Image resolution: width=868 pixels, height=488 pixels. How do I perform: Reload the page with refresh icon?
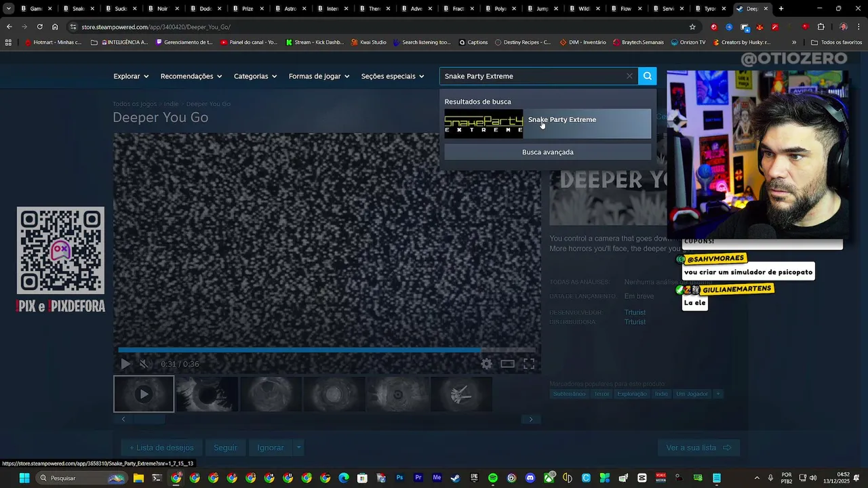point(39,26)
